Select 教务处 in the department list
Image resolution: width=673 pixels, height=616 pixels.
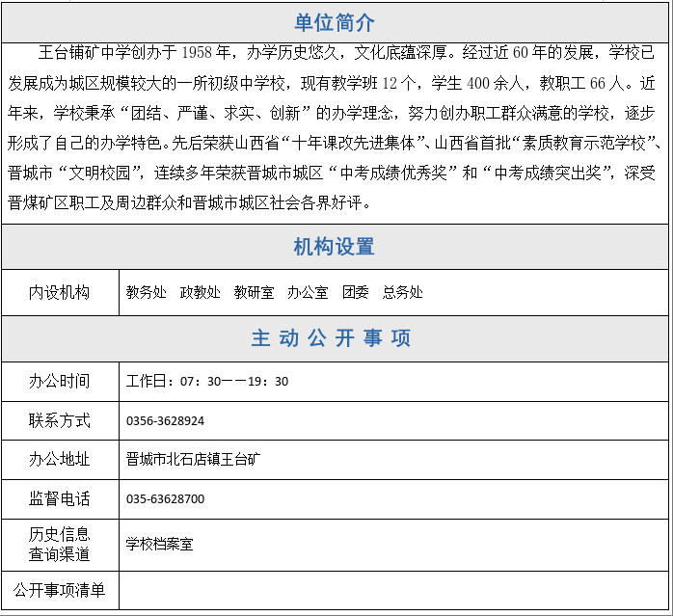[x=146, y=292]
